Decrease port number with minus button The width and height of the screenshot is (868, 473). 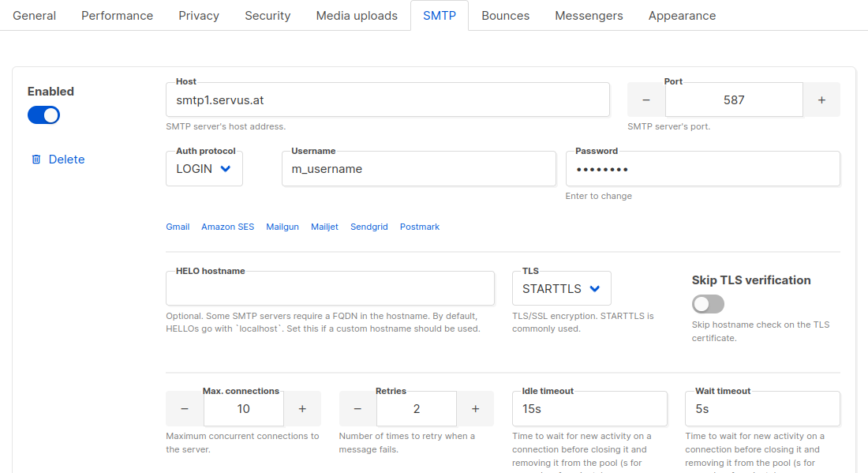point(646,99)
